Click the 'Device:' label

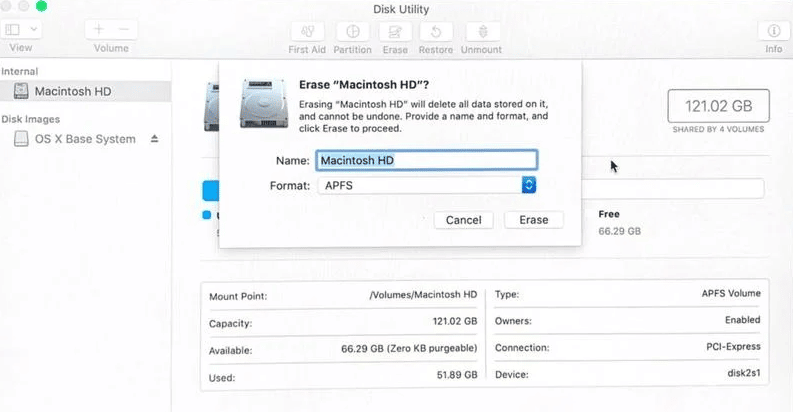pyautogui.click(x=512, y=375)
